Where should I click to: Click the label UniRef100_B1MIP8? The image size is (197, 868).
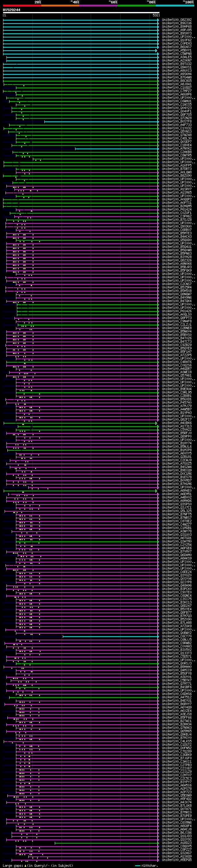177,450
